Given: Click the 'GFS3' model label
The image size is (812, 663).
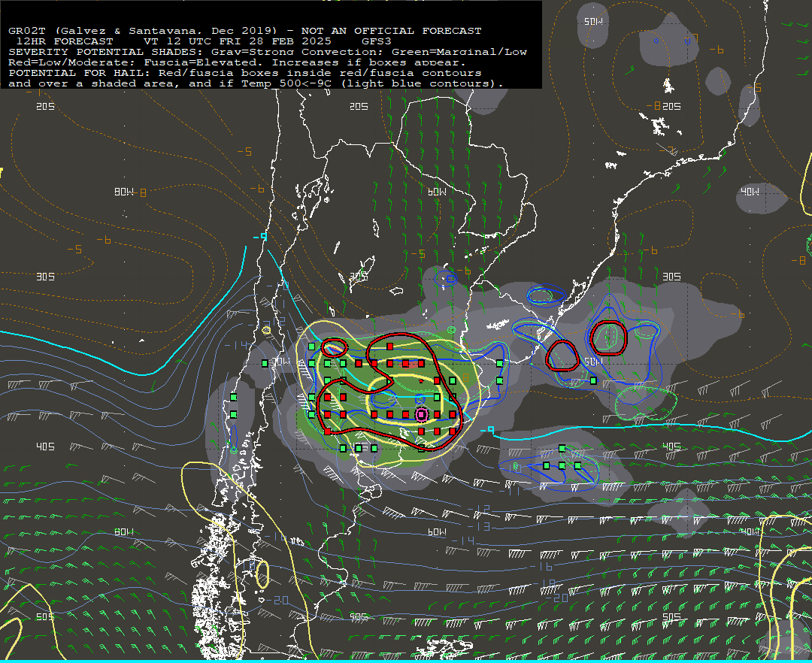Looking at the screenshot, I should click(376, 41).
